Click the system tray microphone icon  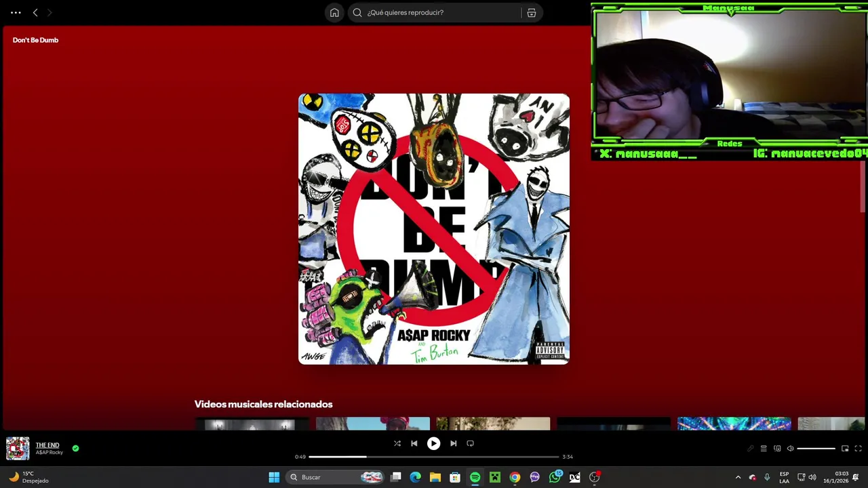coord(767,477)
